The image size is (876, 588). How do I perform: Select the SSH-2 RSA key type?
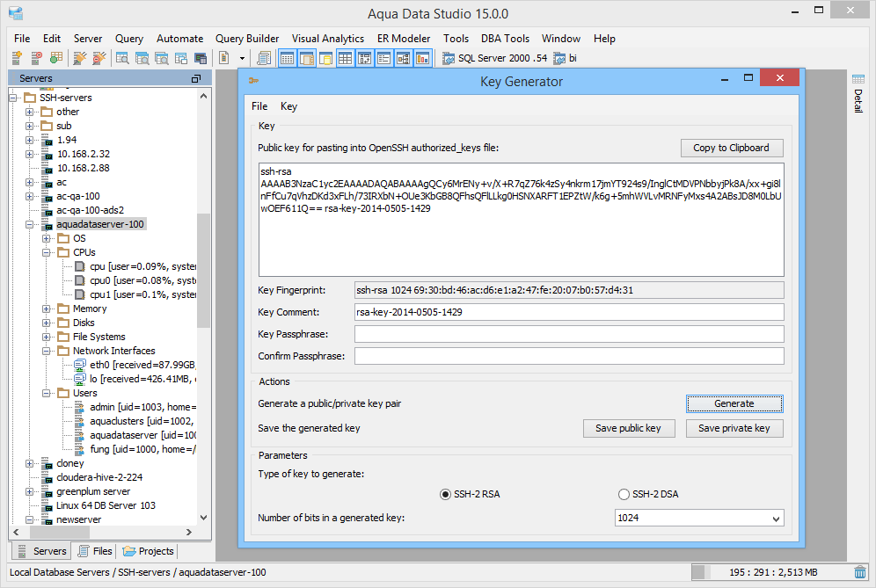tap(445, 494)
